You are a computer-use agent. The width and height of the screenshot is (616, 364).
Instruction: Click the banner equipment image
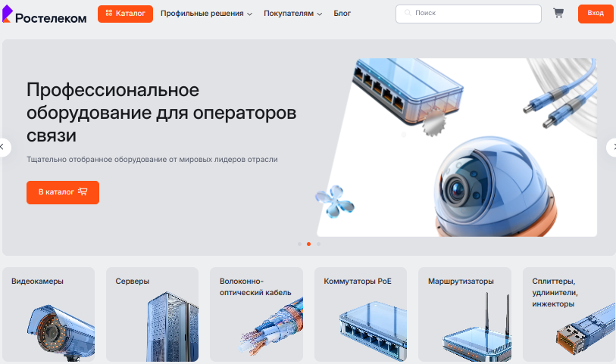click(x=456, y=148)
